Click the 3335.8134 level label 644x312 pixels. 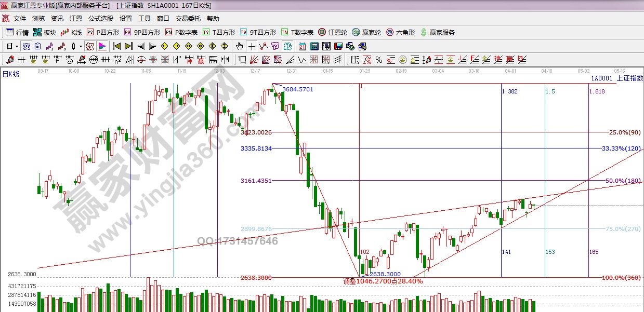(256, 148)
